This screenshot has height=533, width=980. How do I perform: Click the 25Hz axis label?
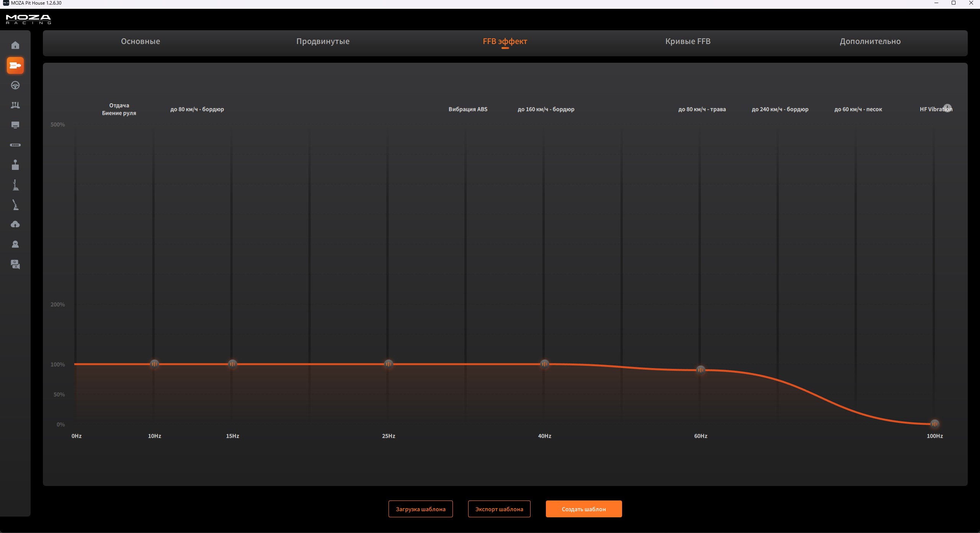coord(389,436)
